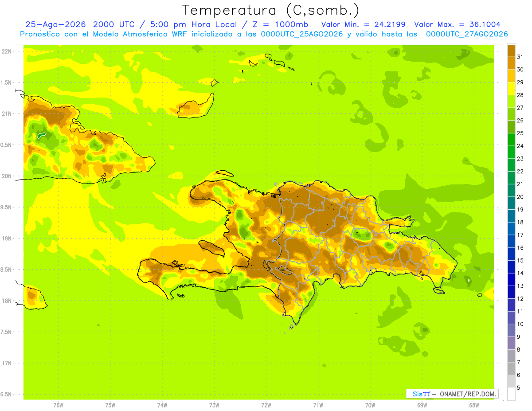Screen dimensions: 532x411
Task: Click the latitude label "22N"
Action: pyautogui.click(x=8, y=51)
